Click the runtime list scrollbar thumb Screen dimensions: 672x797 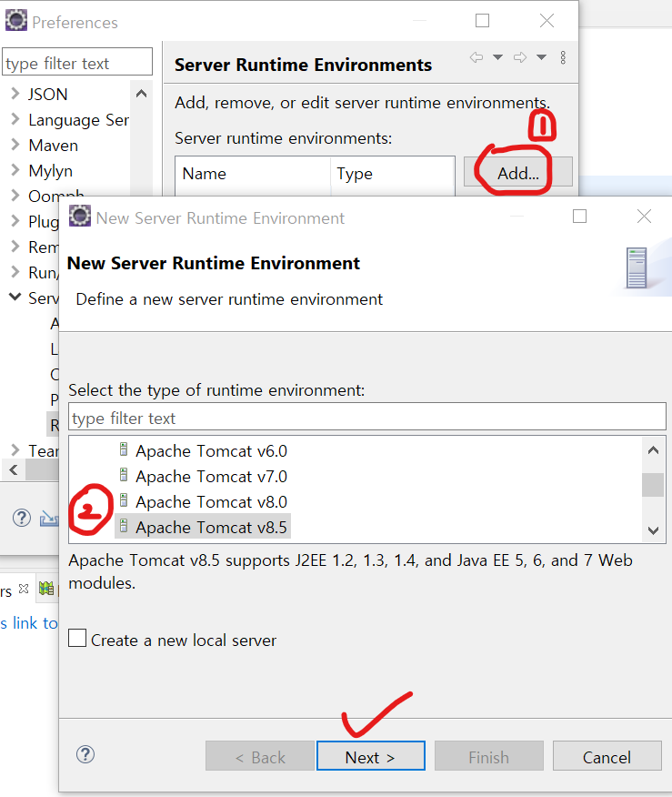click(653, 484)
